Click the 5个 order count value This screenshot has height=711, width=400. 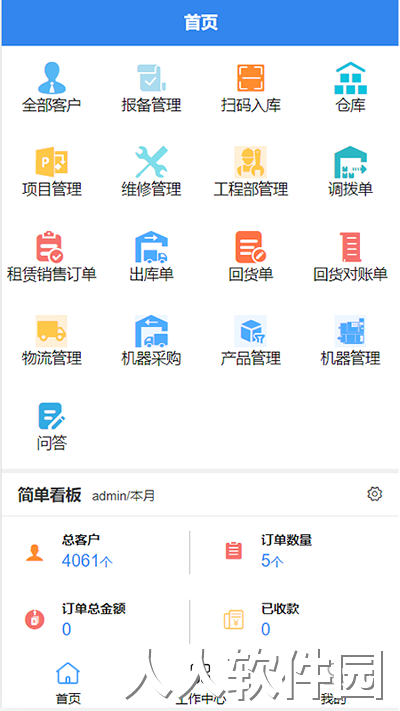272,561
